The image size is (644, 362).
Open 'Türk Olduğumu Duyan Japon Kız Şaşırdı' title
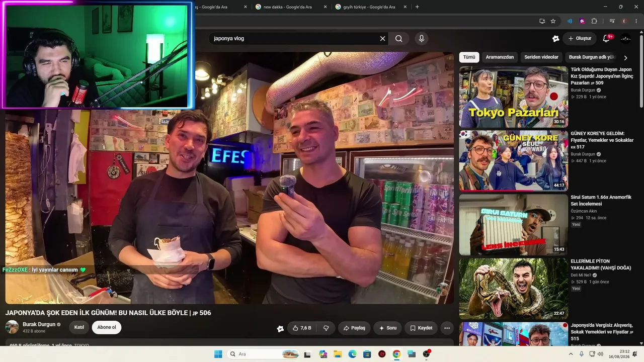pos(602,76)
